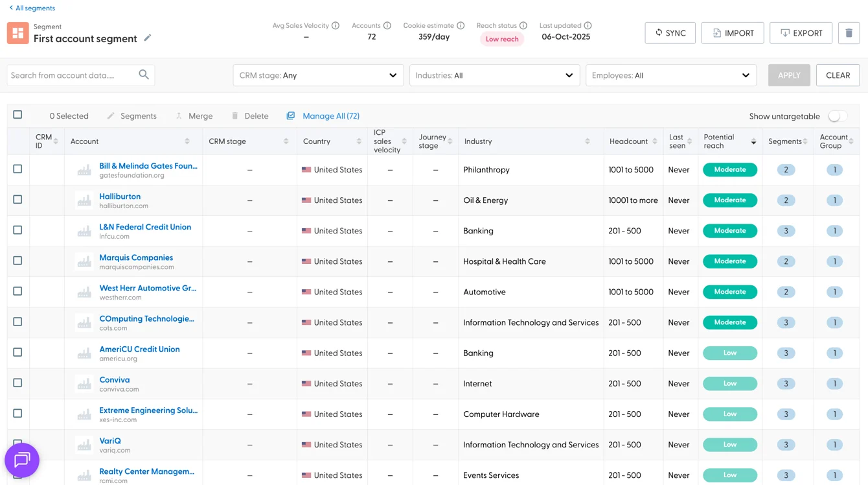Open the Marquis Companies account link
The height and width of the screenshot is (485, 868).
[136, 257]
